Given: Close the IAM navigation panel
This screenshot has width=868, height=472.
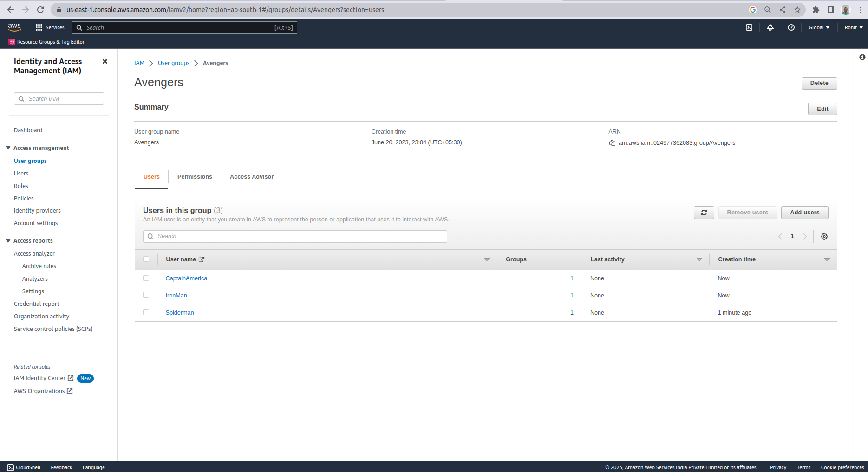Looking at the screenshot, I should click(105, 61).
